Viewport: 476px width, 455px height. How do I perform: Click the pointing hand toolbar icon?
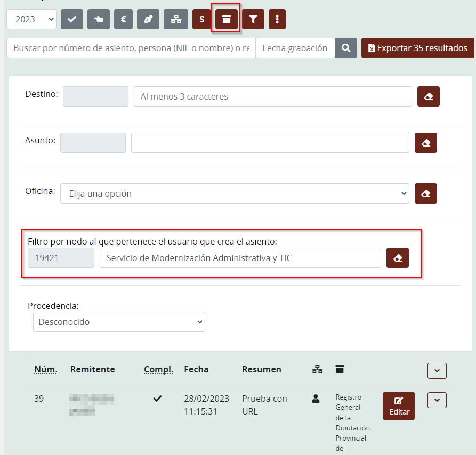(x=99, y=19)
